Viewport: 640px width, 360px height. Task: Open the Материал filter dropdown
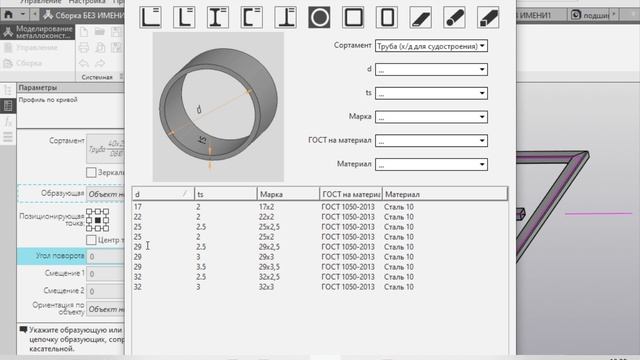pos(431,164)
